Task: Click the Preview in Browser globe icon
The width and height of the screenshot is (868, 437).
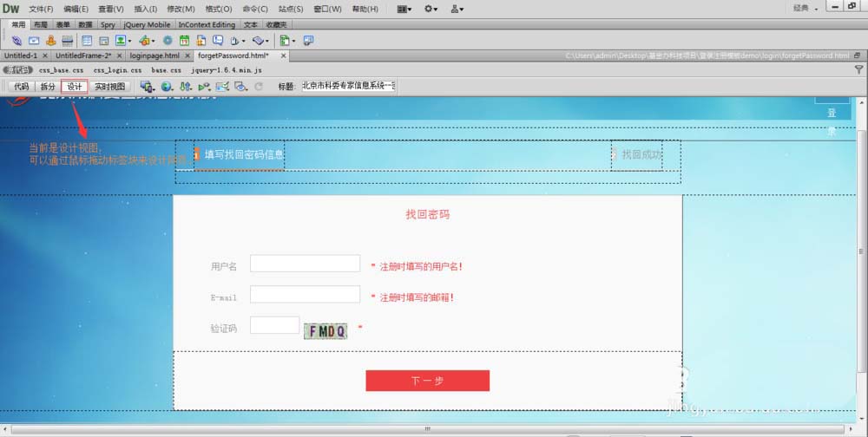Action: [x=167, y=87]
